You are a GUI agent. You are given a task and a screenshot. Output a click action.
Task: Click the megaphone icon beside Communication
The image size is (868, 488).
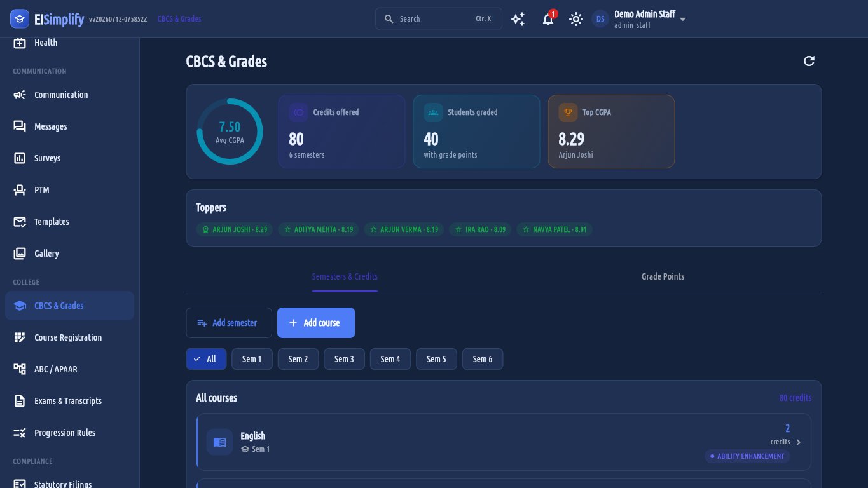coord(20,95)
